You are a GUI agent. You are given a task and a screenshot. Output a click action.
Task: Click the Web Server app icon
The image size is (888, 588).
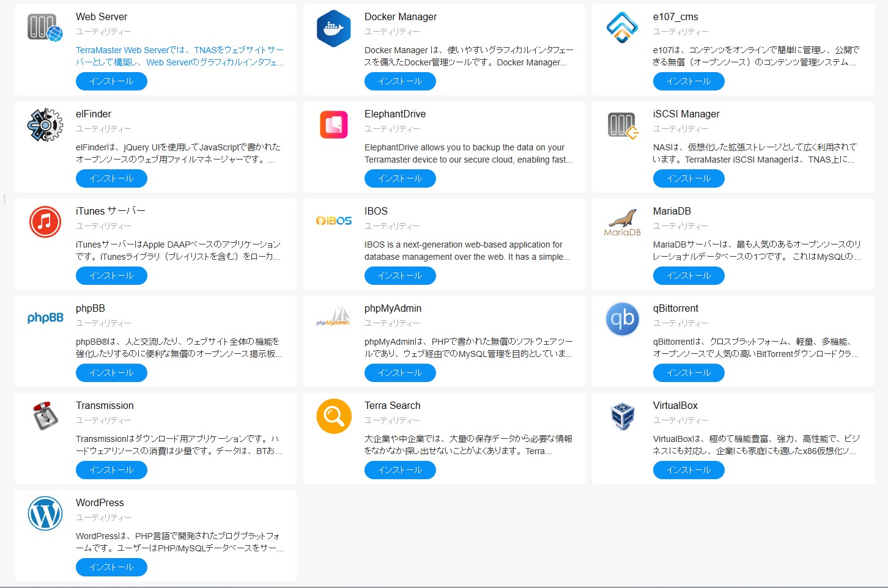45,28
